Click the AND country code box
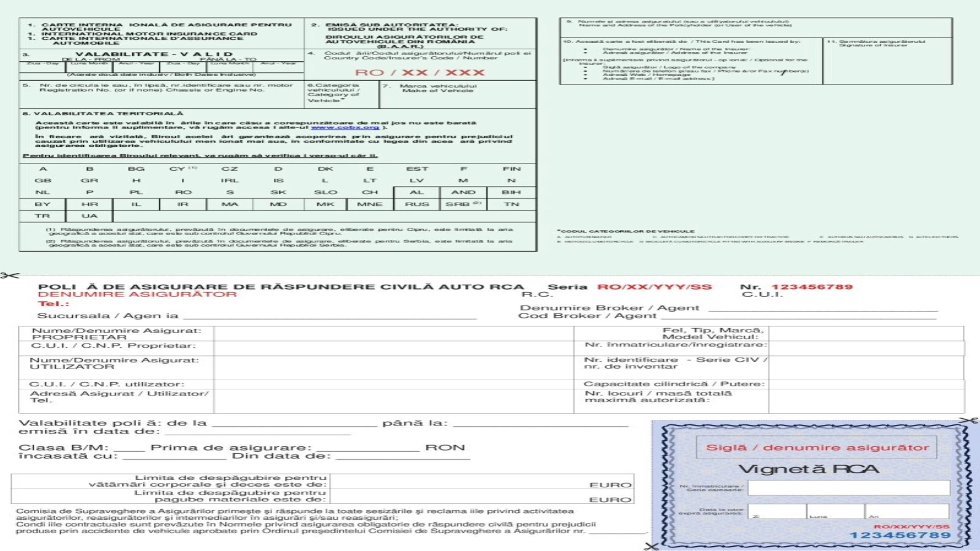Image resolution: width=980 pixels, height=551 pixels. (463, 192)
